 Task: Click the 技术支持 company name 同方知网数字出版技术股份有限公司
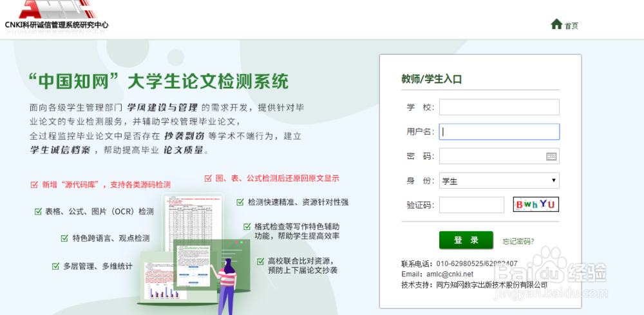tap(491, 285)
